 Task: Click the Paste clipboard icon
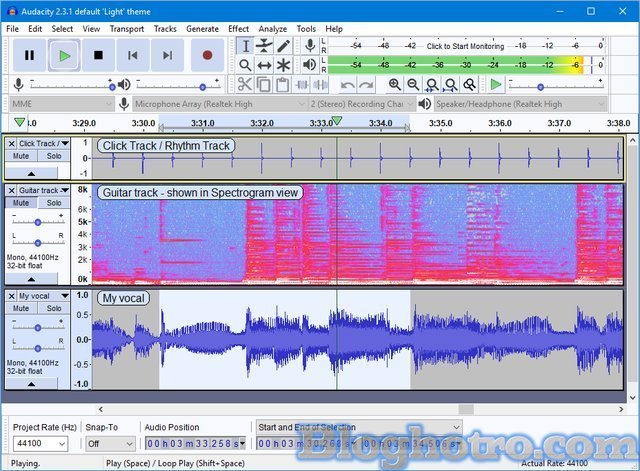[x=282, y=84]
